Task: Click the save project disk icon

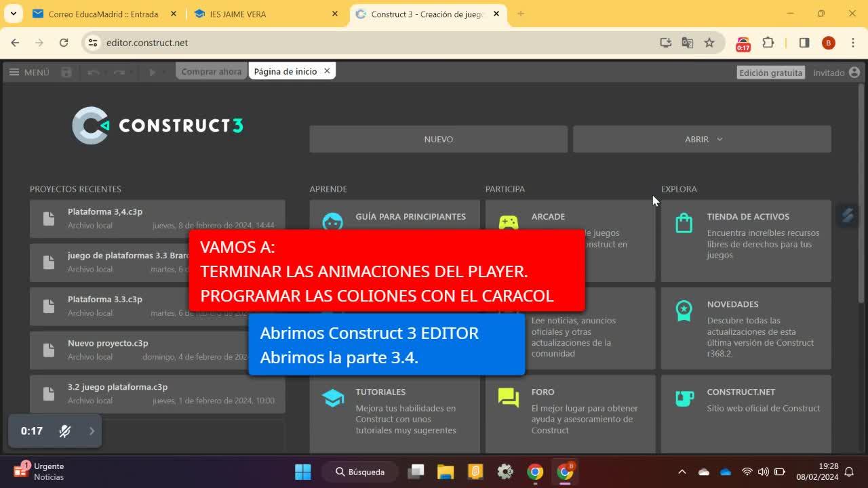Action: click(x=66, y=72)
